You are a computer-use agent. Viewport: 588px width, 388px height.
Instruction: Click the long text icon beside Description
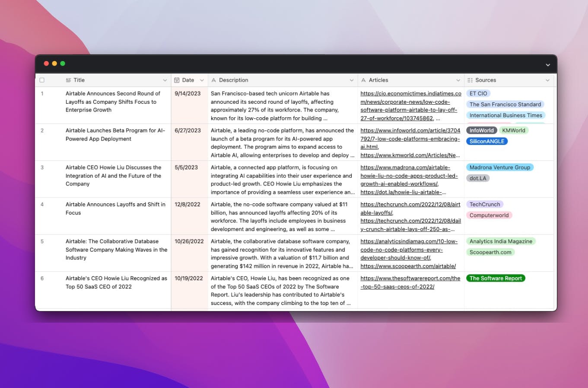pyautogui.click(x=214, y=80)
